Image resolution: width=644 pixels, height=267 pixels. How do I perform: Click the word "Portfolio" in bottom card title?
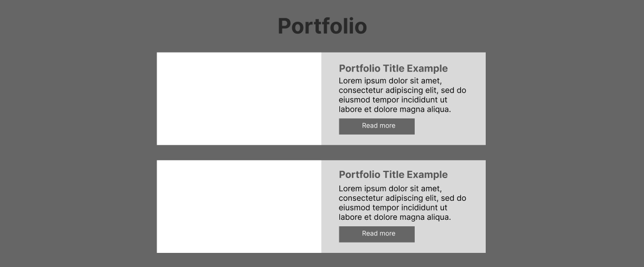tap(359, 175)
